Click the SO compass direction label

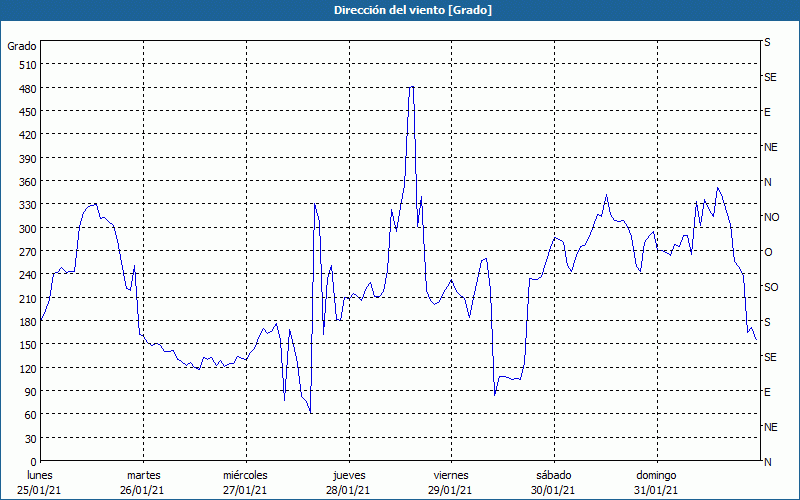pos(771,287)
